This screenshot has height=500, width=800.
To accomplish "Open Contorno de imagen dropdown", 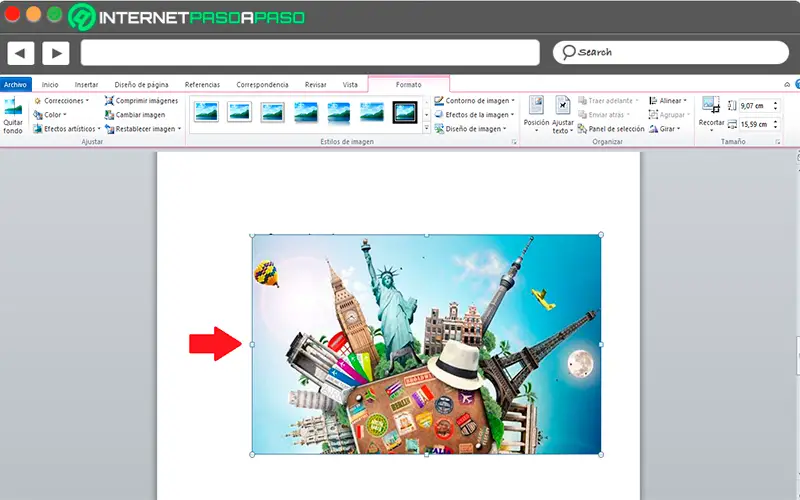I will 474,101.
